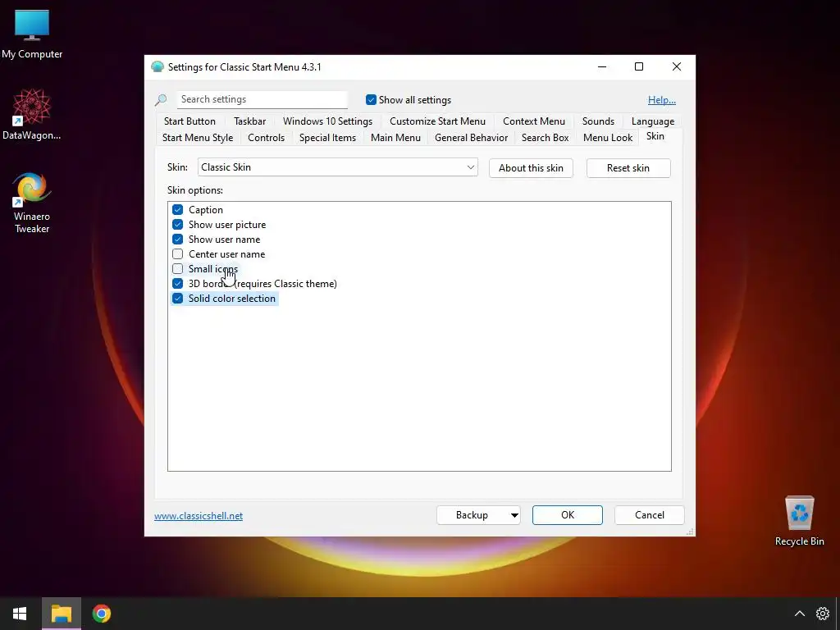Switch to Special Items tab
Viewport: 840px width, 630px height.
(327, 138)
